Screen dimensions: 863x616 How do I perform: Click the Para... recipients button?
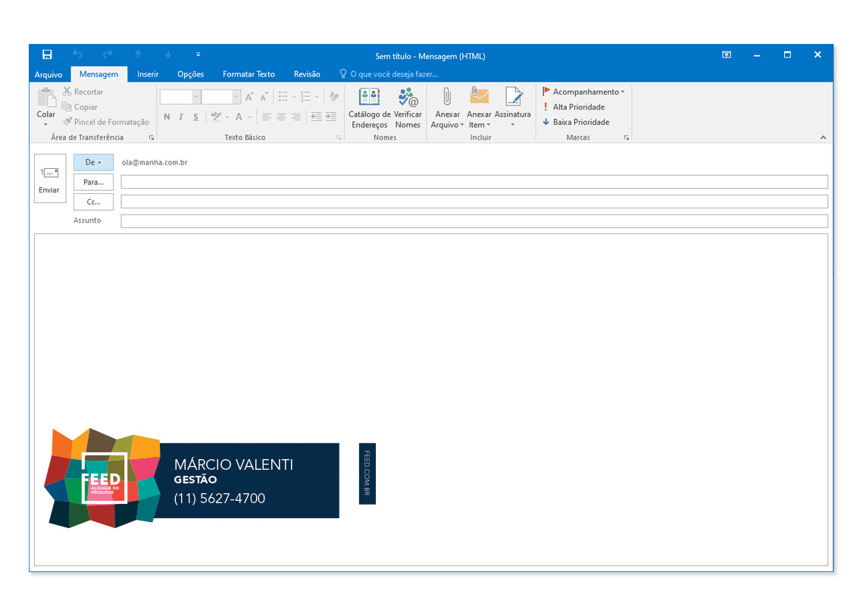click(93, 182)
